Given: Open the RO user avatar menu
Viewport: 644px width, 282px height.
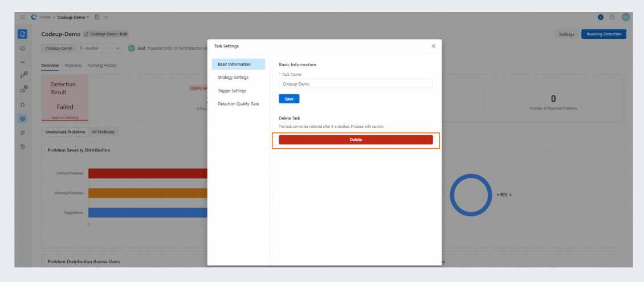Looking at the screenshot, I should click(626, 17).
